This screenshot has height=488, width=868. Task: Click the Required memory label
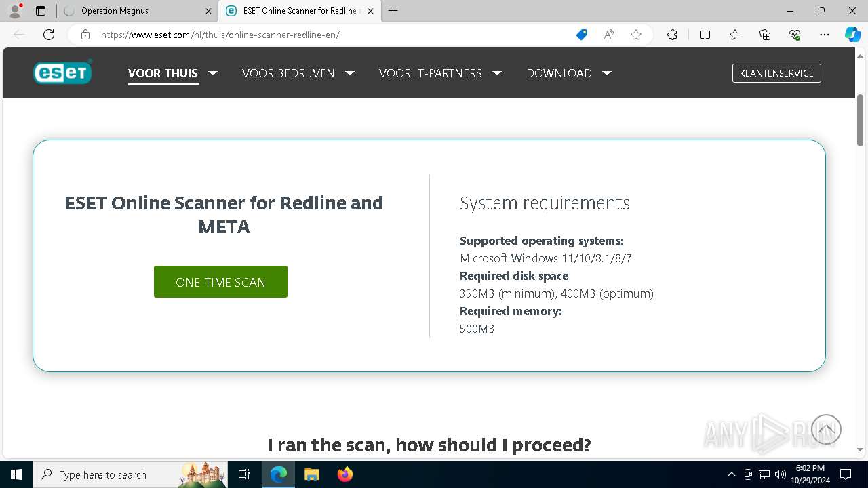pyautogui.click(x=511, y=311)
